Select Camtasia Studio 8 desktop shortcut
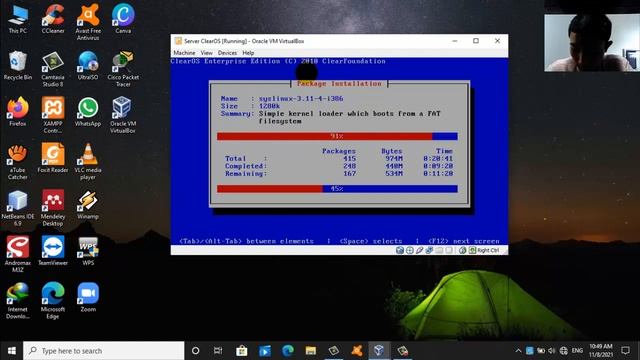This screenshot has width=640, height=360. pyautogui.click(x=53, y=69)
